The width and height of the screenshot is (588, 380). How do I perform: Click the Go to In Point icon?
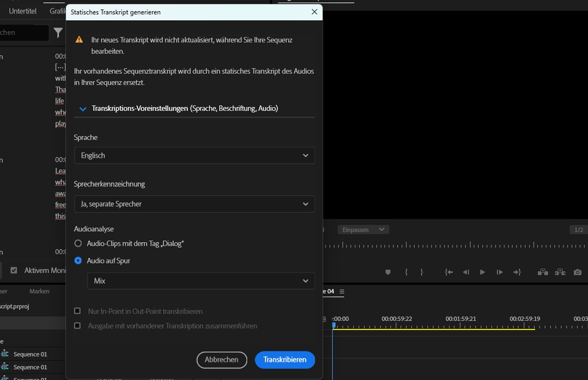[448, 272]
